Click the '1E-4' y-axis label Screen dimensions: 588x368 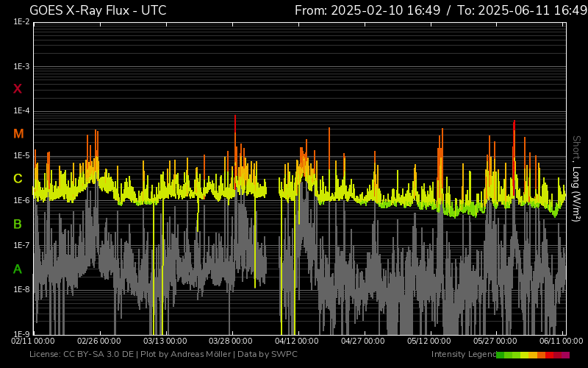point(22,111)
